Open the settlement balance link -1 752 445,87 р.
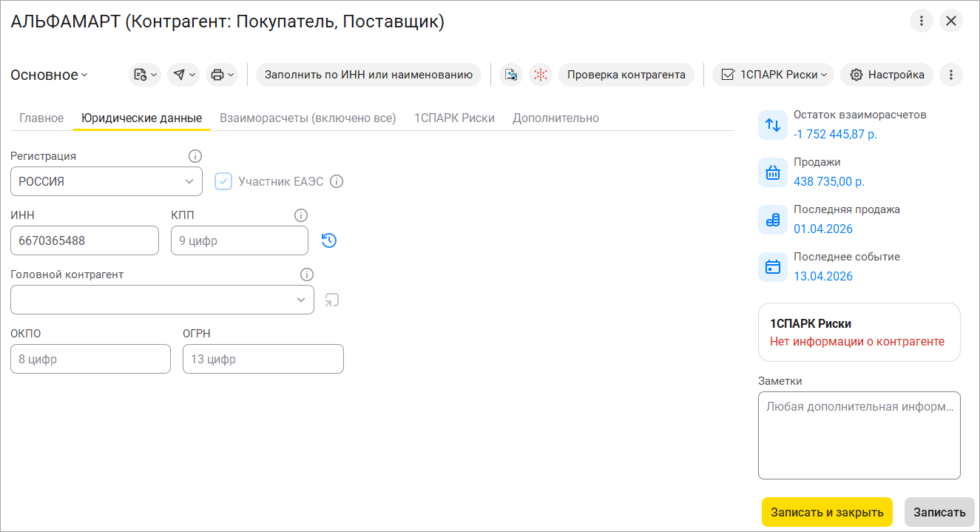This screenshot has width=980, height=532. pyautogui.click(x=835, y=135)
